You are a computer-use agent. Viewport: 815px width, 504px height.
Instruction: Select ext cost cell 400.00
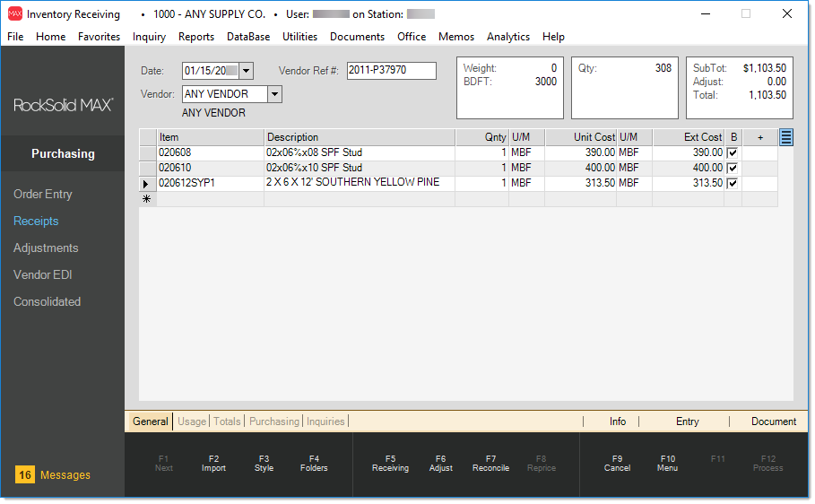(689, 168)
